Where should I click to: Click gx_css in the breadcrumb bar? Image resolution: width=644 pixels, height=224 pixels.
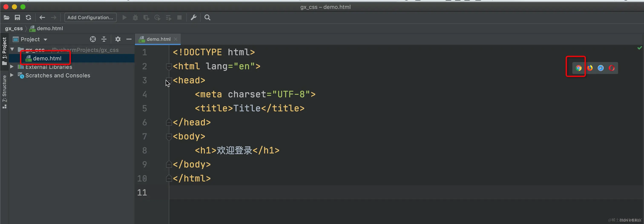(14, 29)
